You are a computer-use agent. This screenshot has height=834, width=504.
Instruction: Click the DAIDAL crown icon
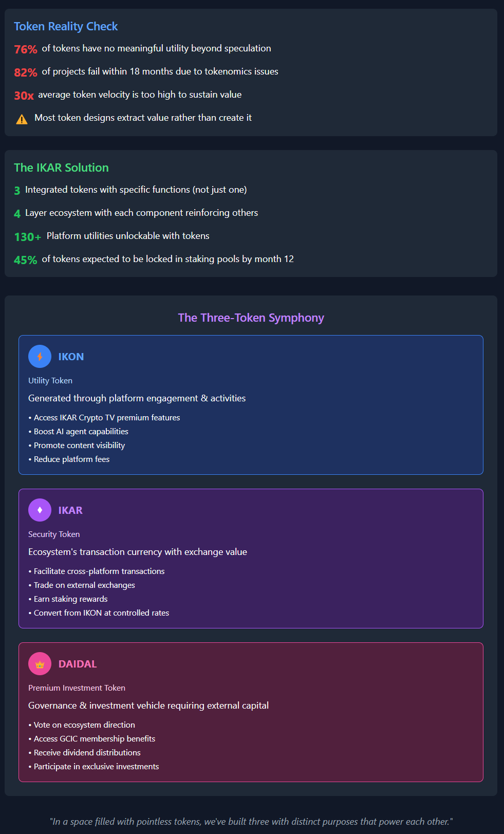[40, 664]
